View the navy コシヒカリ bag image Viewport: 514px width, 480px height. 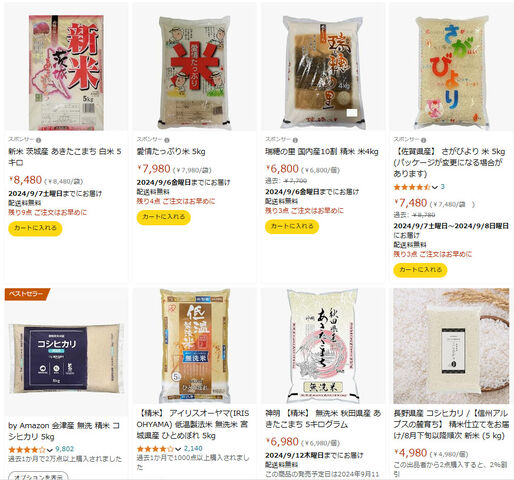66,358
